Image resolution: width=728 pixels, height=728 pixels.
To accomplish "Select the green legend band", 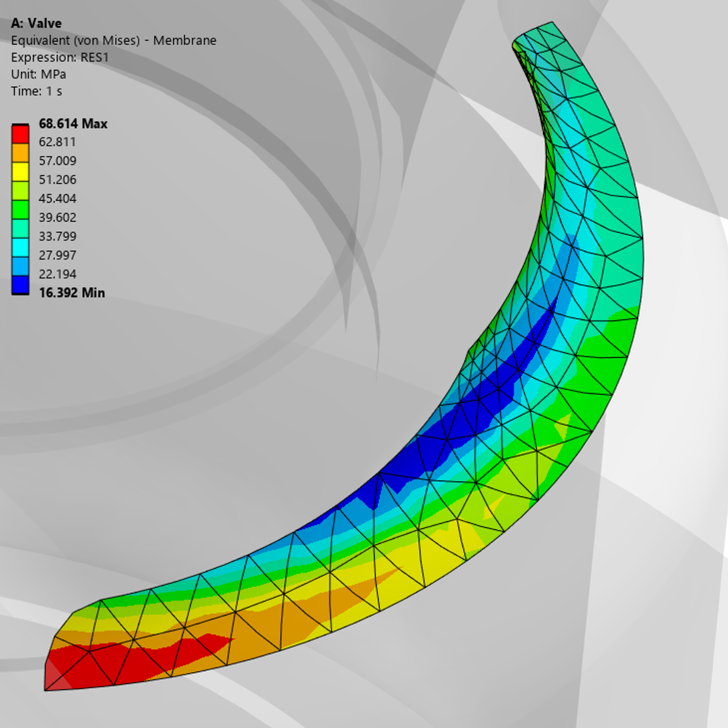I will click(20, 210).
